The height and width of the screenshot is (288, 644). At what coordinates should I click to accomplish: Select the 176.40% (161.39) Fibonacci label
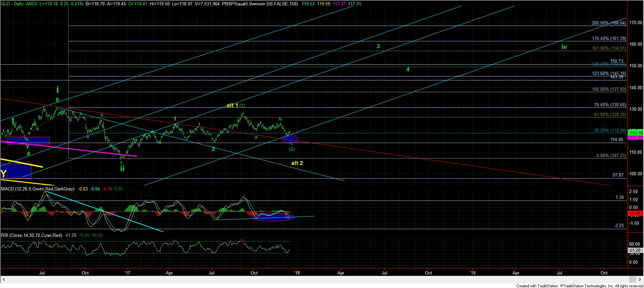pyautogui.click(x=609, y=39)
